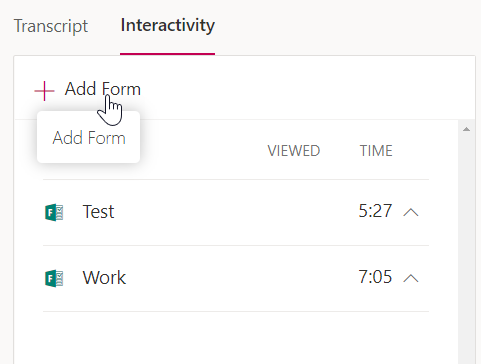Click the plus icon beside Add Form

[44, 91]
